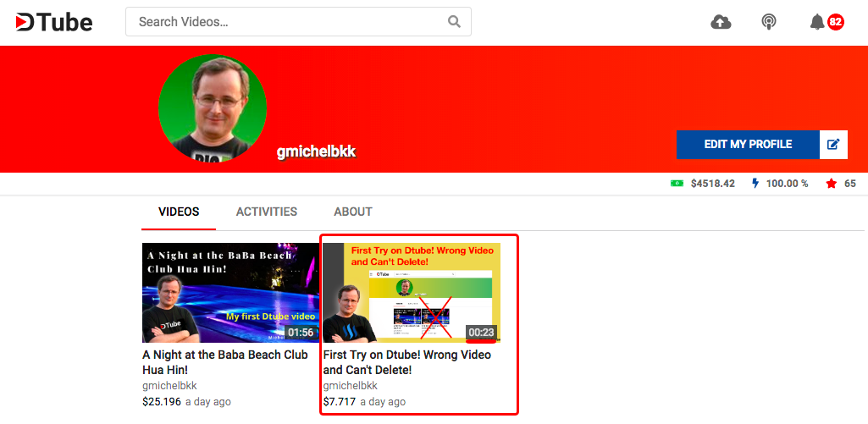
Task: Click the red reputation star icon
Action: click(x=831, y=183)
